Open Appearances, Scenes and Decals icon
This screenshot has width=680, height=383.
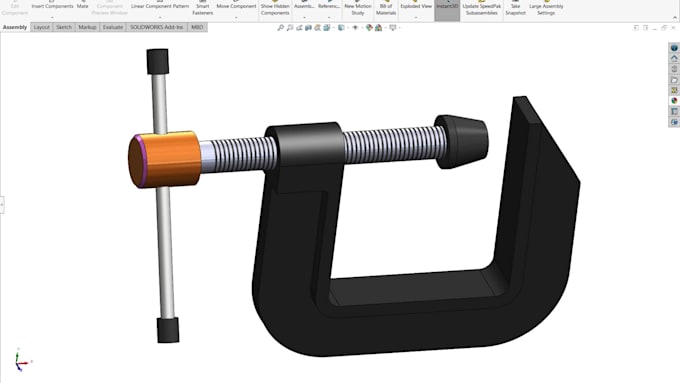[674, 101]
